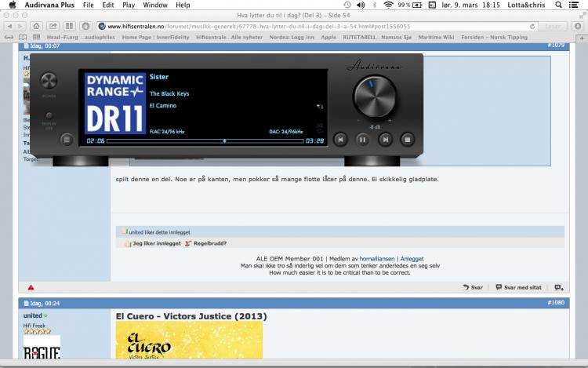The height and width of the screenshot is (368, 588).
Task: Open the united user profile name
Action: [33, 316]
